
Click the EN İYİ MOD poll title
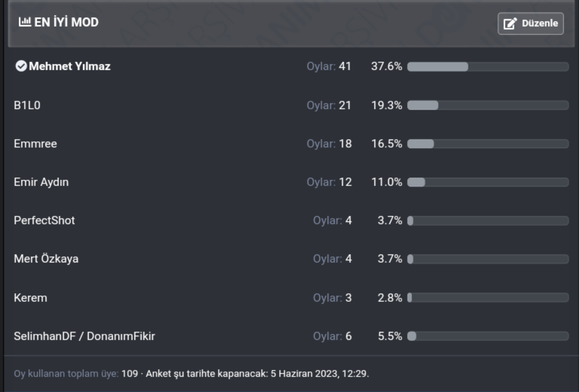(66, 22)
